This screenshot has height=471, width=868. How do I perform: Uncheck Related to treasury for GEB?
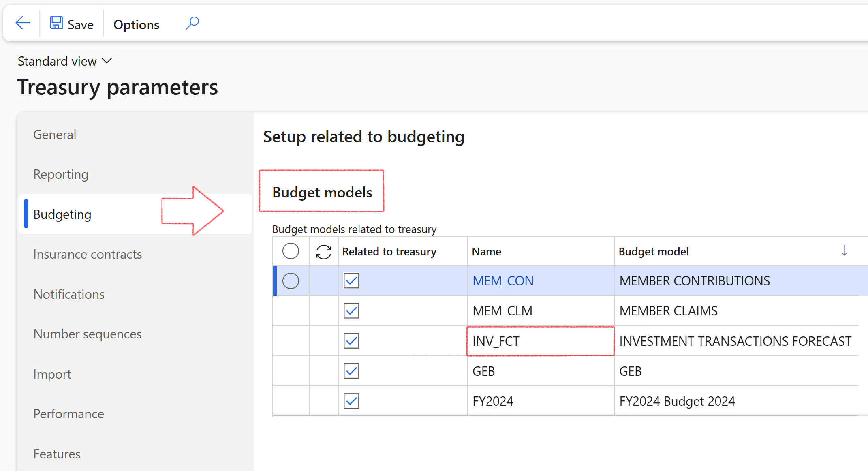pos(351,371)
